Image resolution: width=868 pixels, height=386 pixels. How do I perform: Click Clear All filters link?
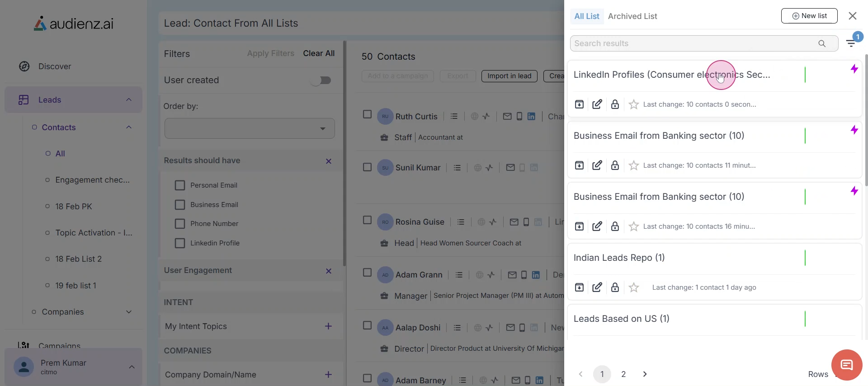click(319, 53)
